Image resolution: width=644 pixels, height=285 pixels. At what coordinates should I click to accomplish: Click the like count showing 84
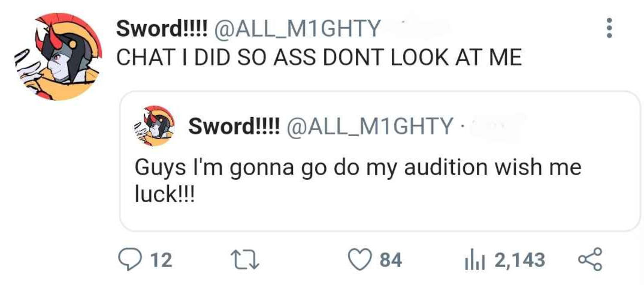[x=391, y=260]
